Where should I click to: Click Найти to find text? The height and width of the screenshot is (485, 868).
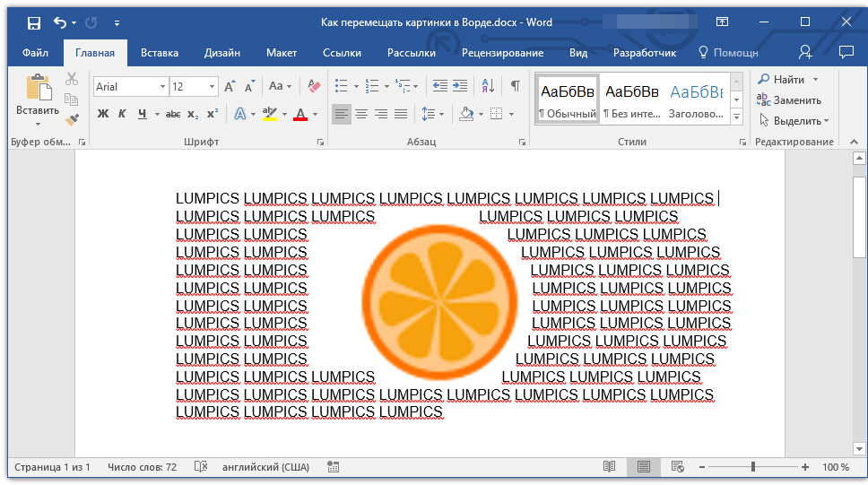pos(782,80)
